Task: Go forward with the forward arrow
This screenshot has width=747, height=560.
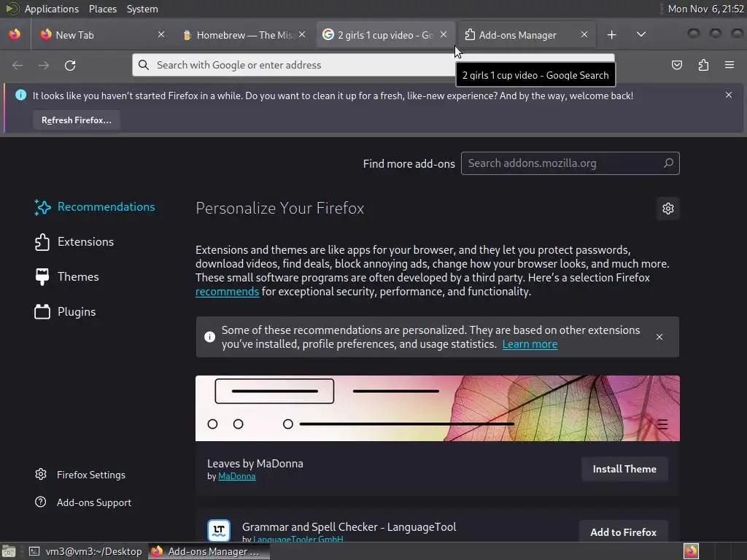Action: click(44, 65)
